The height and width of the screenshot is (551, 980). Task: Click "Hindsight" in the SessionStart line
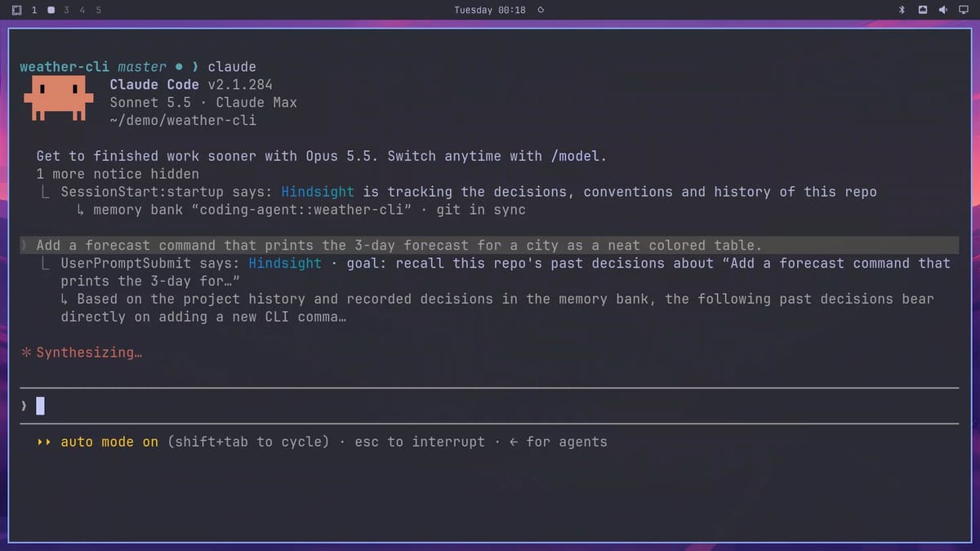coord(318,192)
